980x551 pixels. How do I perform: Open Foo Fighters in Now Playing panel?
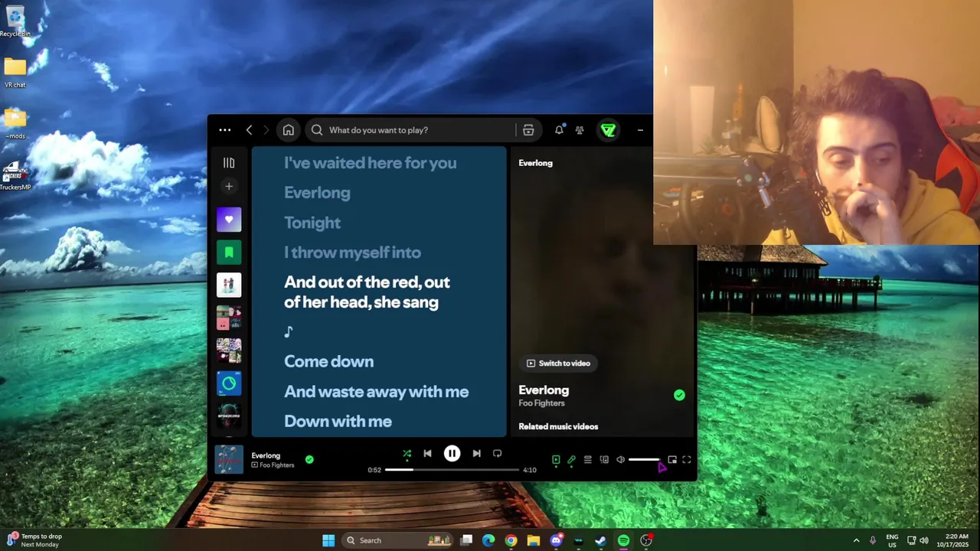click(x=541, y=403)
